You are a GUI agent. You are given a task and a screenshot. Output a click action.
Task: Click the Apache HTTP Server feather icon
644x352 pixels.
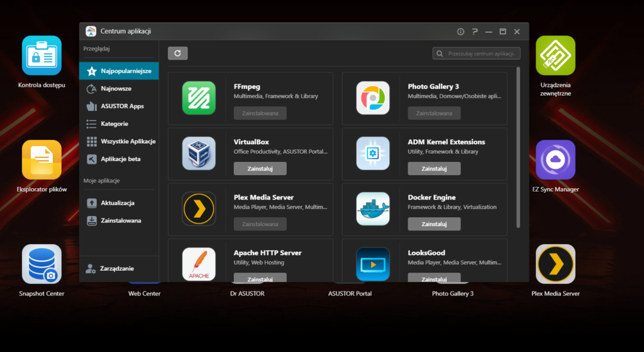coord(199,264)
